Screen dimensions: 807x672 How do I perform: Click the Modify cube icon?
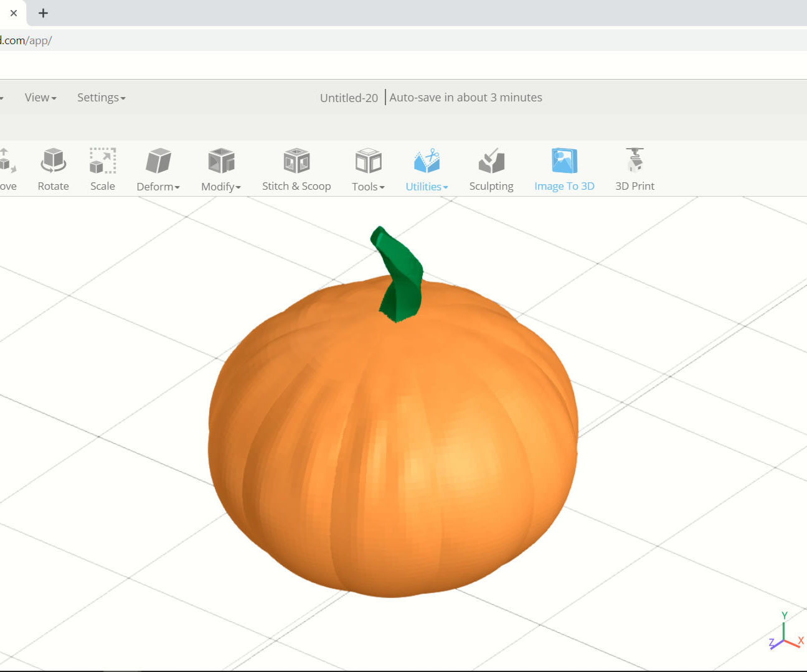221,160
